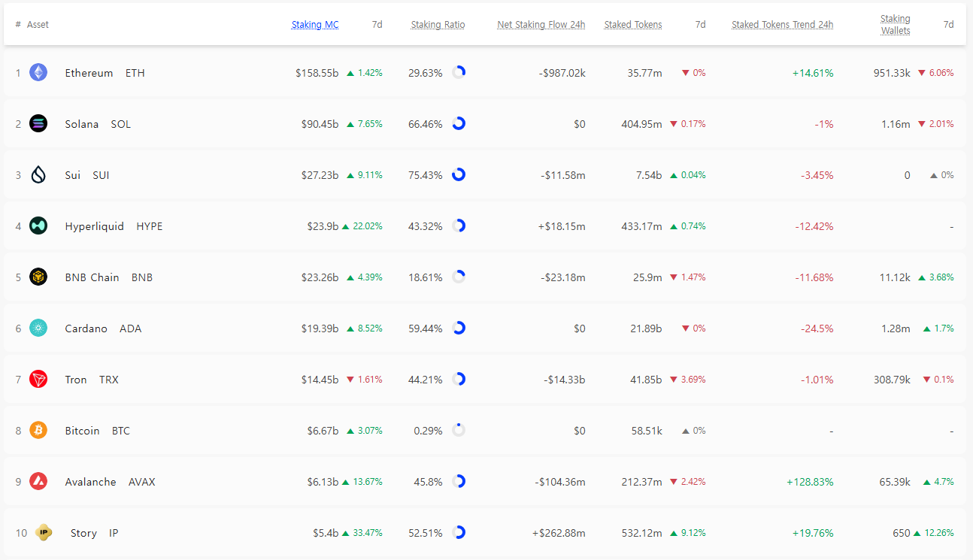973x560 pixels.
Task: Click the 58.51k staked tokens value
Action: point(647,431)
